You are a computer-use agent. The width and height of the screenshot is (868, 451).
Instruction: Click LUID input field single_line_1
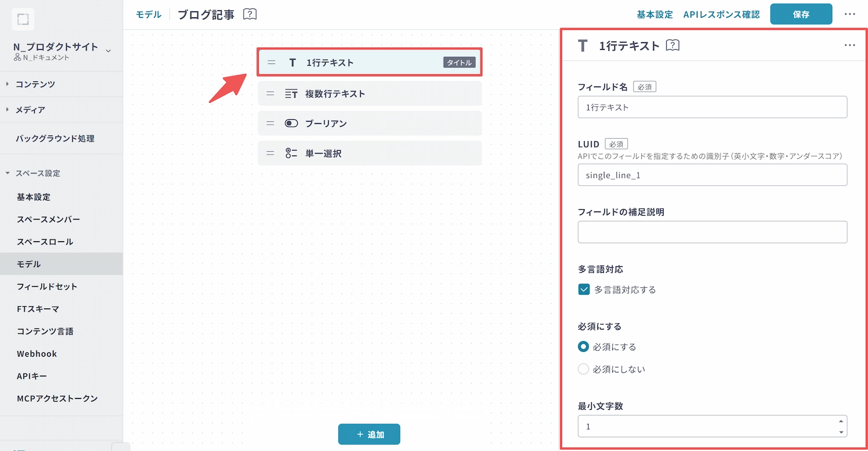point(712,175)
